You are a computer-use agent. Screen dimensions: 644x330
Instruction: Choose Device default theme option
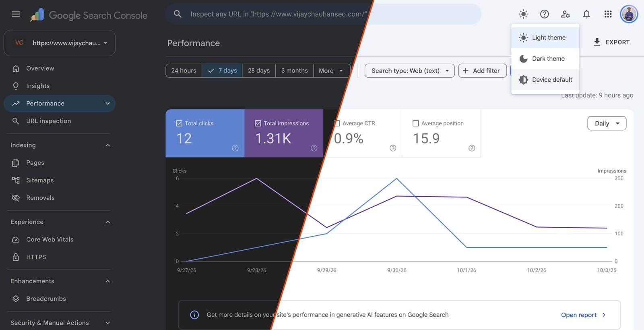click(545, 79)
